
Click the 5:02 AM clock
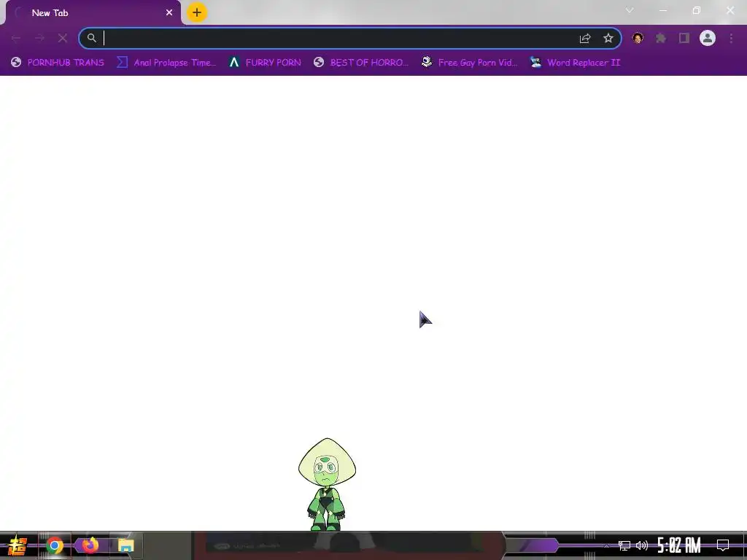[x=679, y=545]
